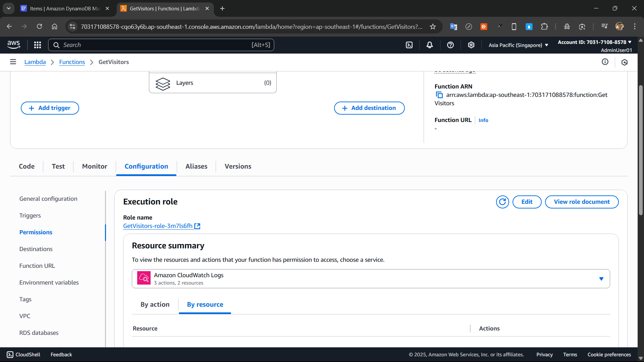Open the GetVisitors-role-3m7ls6fh link
The image size is (644, 362).
(158, 226)
